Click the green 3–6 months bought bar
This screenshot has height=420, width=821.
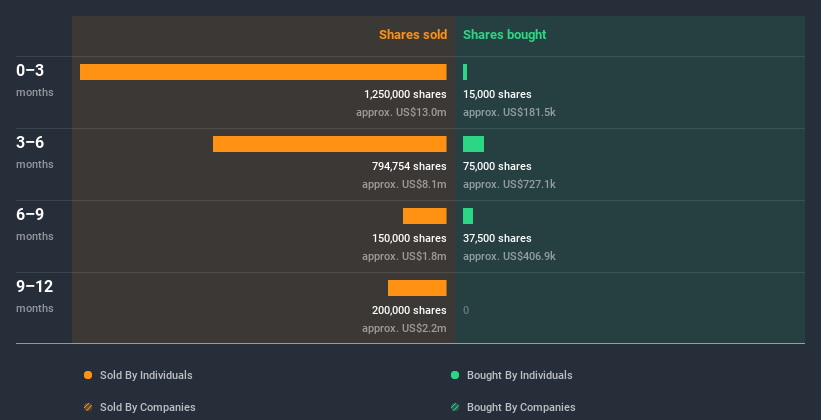(x=473, y=144)
